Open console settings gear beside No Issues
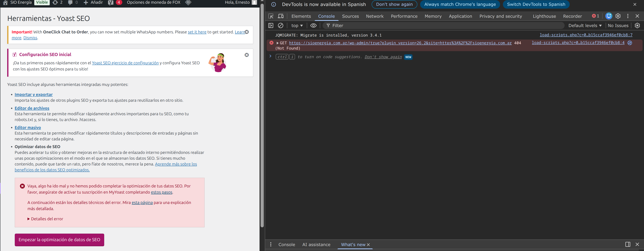Viewport: 644px width, 251px height. tap(637, 25)
